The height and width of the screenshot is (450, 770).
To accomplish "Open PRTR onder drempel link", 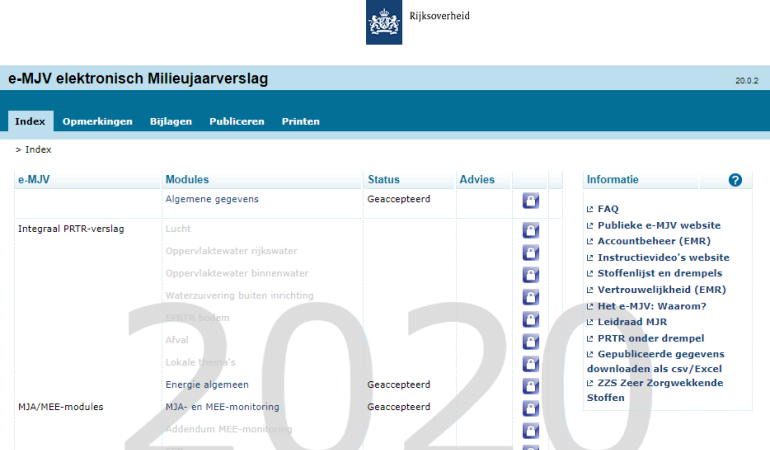I will point(651,338).
